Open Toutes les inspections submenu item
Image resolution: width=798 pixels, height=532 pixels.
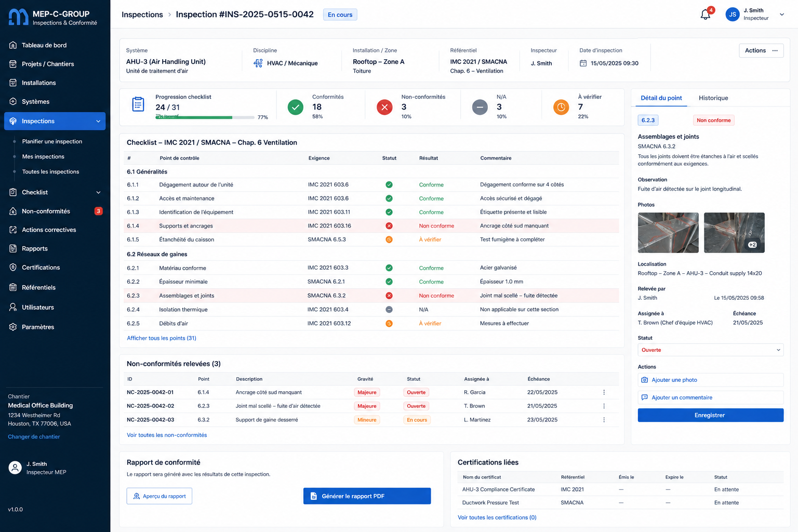50,171
